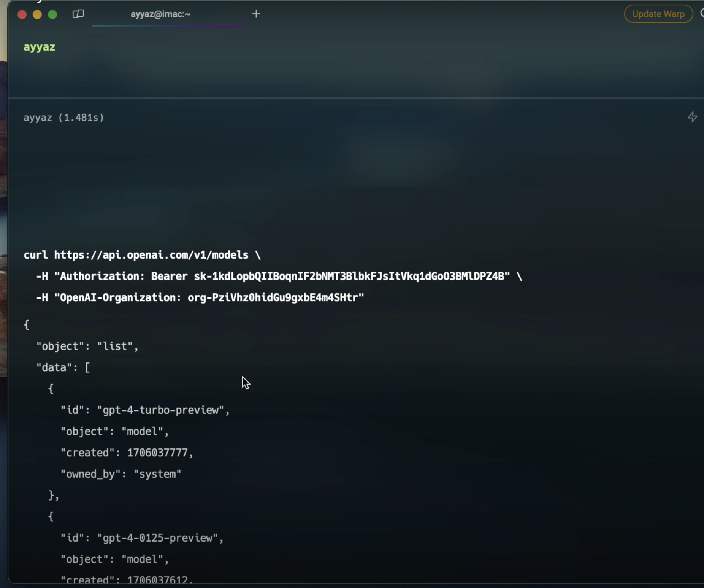
Task: Click the created 1706037777 timestamp
Action: (x=157, y=453)
